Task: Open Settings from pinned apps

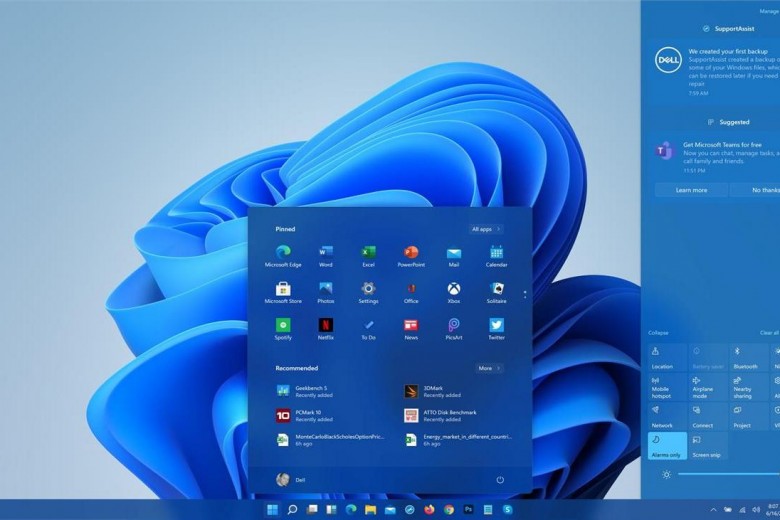Action: [x=369, y=293]
